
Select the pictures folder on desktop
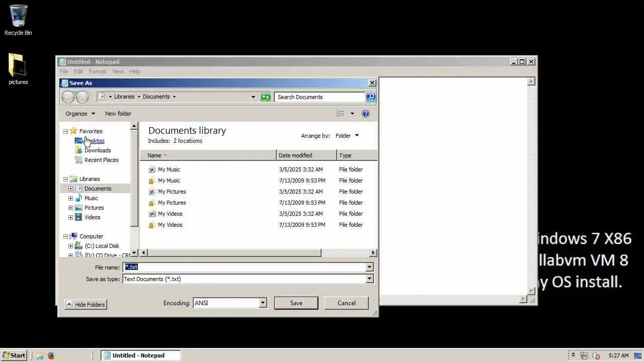[x=18, y=69]
